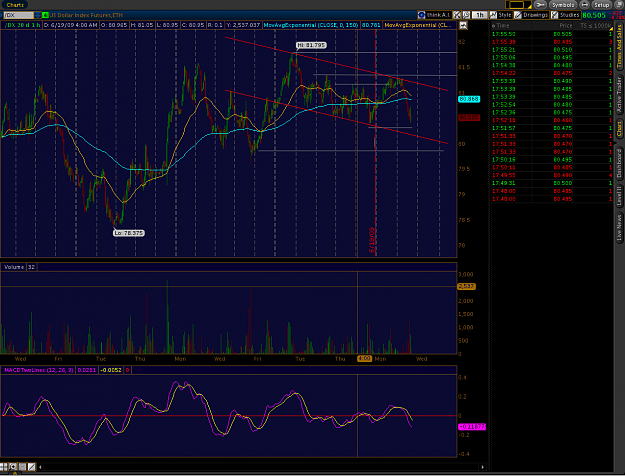Click the yellow MovAvgExponential (CL.. label

click(419, 25)
